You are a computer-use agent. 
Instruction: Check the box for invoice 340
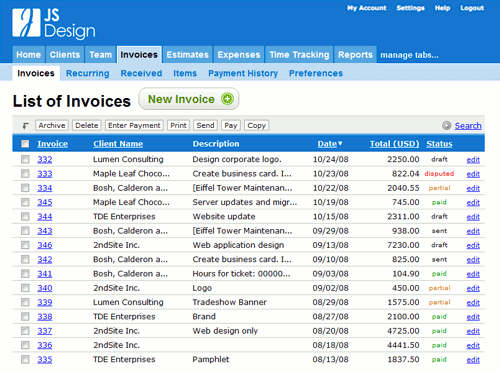25,288
